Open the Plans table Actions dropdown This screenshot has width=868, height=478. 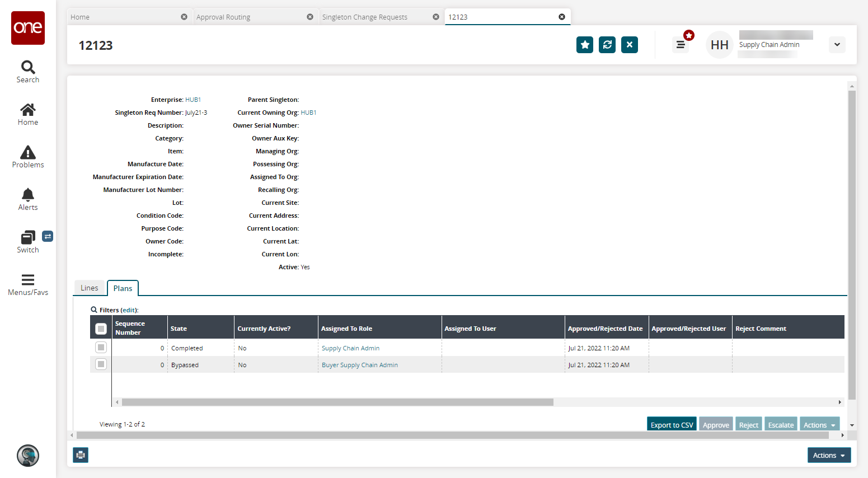tap(819, 425)
